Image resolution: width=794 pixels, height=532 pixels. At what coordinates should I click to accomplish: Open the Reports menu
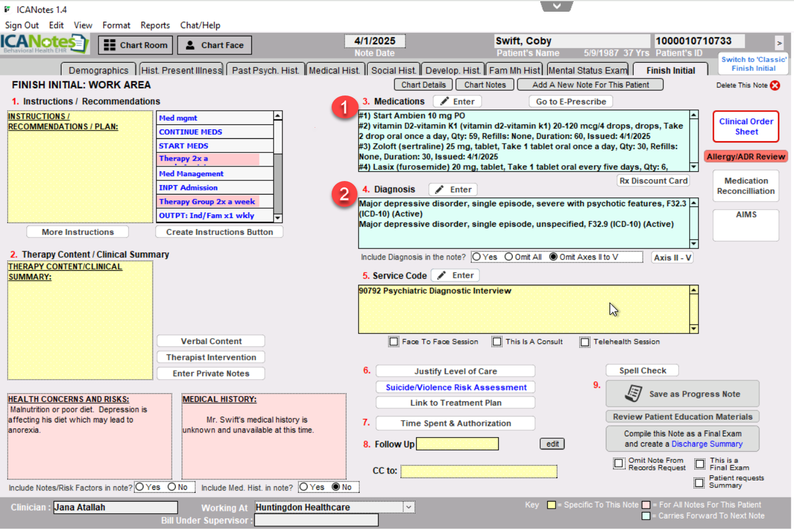click(155, 25)
